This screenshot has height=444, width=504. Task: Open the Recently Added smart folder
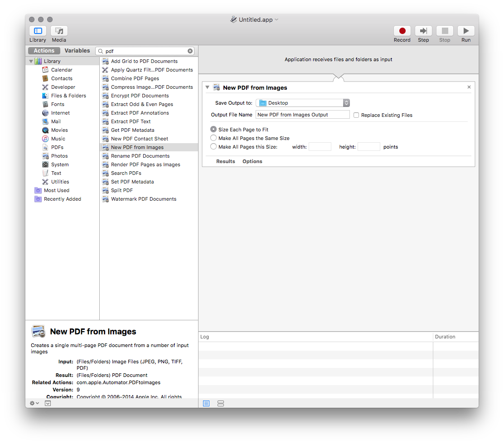point(63,199)
